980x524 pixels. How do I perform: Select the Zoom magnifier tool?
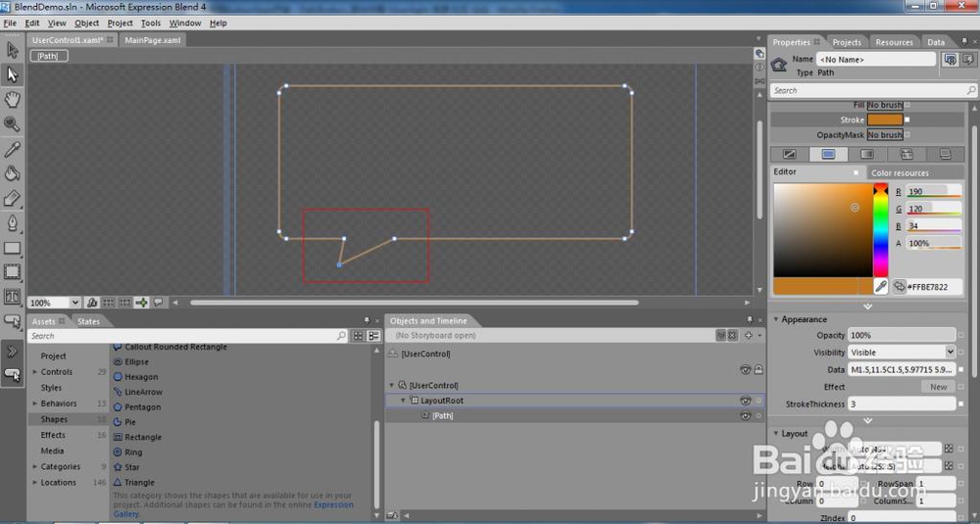(x=12, y=123)
